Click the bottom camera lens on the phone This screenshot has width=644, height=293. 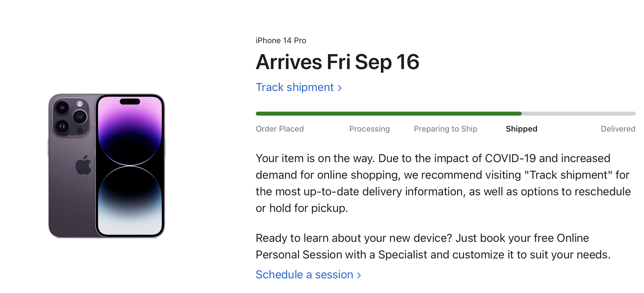[62, 126]
